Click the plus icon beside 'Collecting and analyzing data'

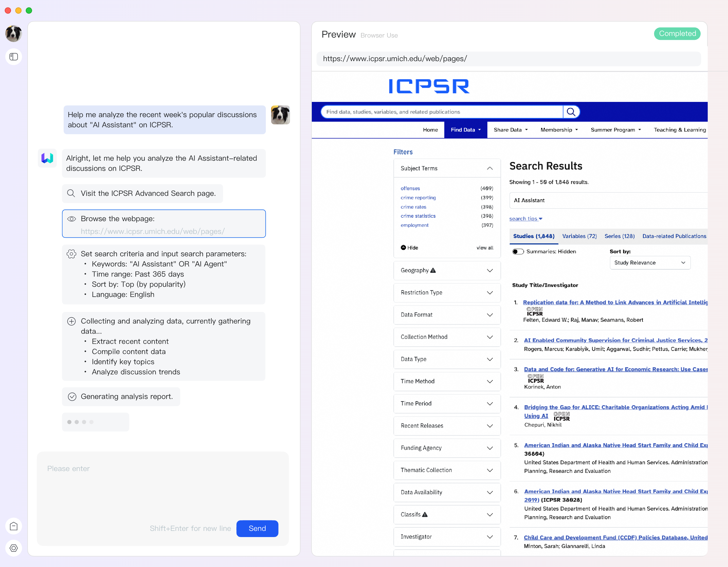(71, 321)
